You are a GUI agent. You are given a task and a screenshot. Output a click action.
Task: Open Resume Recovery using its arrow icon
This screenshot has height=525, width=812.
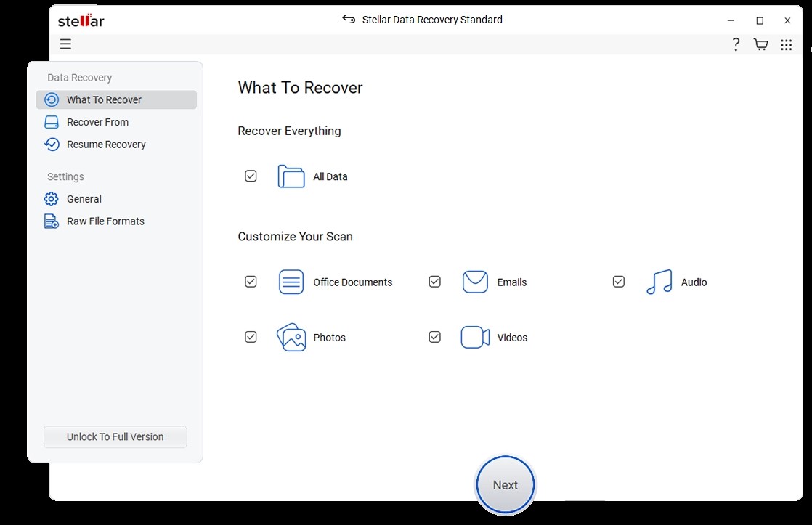tap(51, 144)
